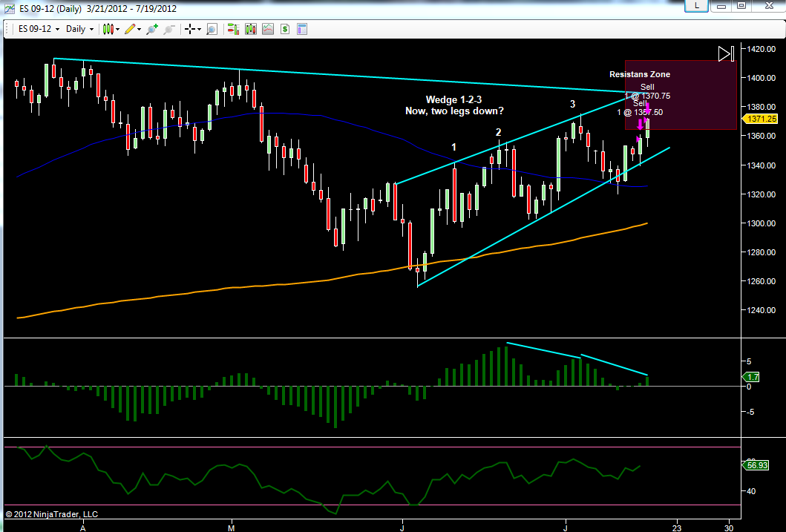
Task: Click the yellow 1371.25 price marker
Action: [761, 119]
